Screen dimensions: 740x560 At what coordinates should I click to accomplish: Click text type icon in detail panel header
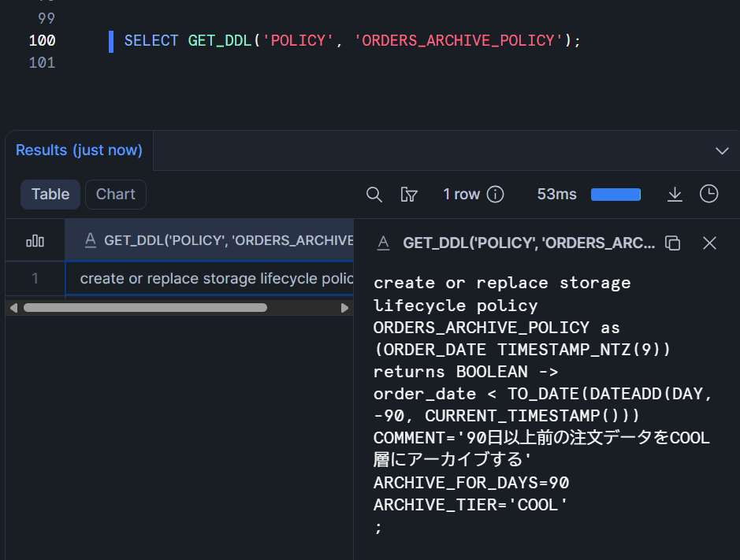tap(384, 243)
